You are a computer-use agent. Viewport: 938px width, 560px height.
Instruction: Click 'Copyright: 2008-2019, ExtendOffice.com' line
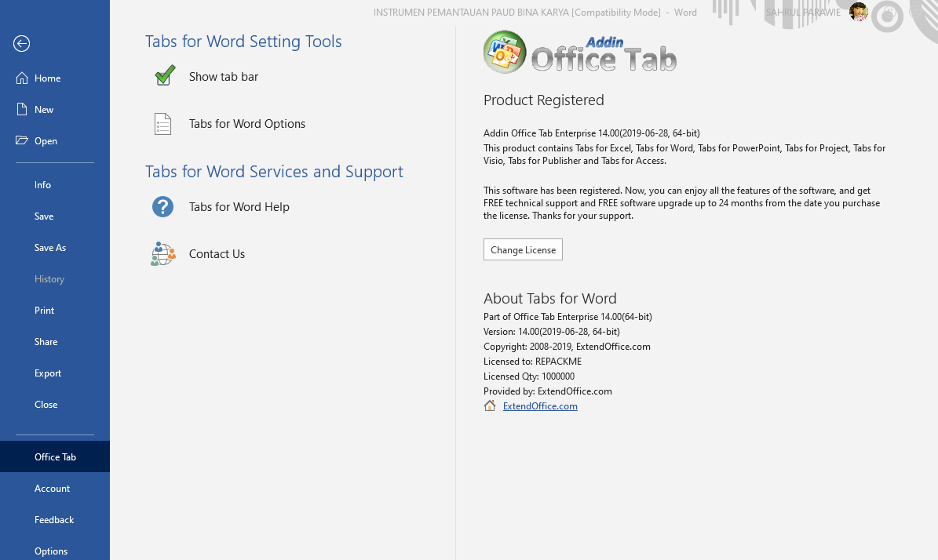tap(567, 346)
